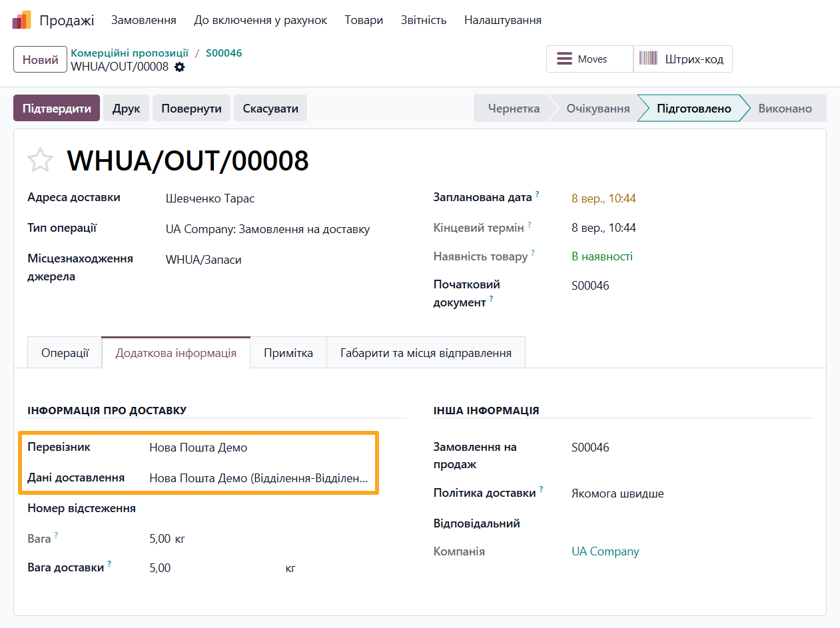The width and height of the screenshot is (840, 628).
Task: Open help tooltip next to Вага доставки
Action: pos(109,564)
